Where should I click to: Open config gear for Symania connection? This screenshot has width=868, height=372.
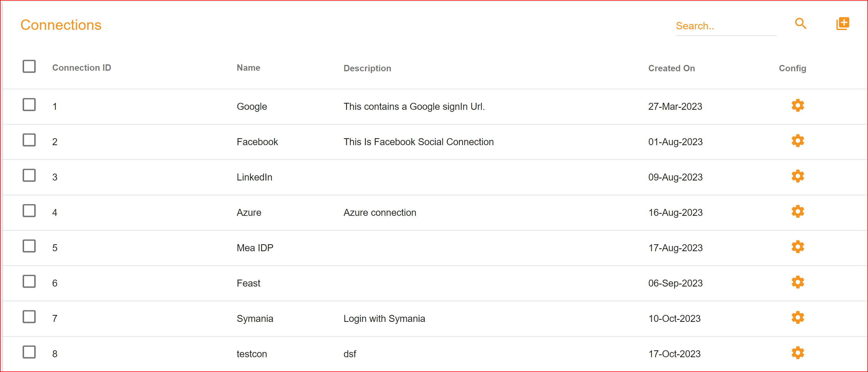[797, 317]
